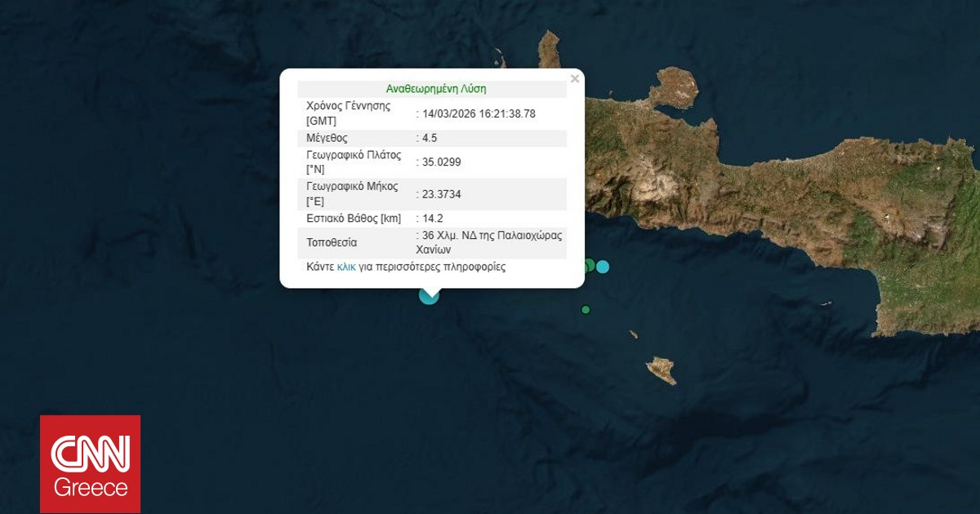Click the small isolated green marker in sea

click(586, 309)
